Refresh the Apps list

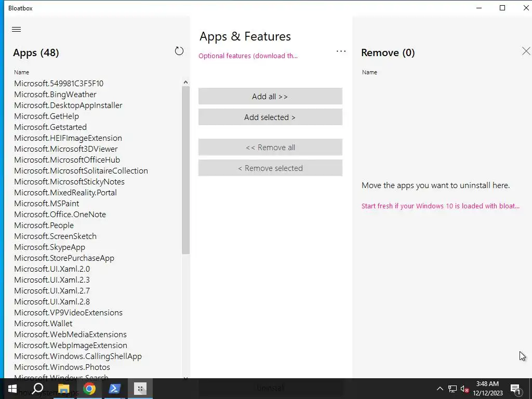pyautogui.click(x=179, y=51)
